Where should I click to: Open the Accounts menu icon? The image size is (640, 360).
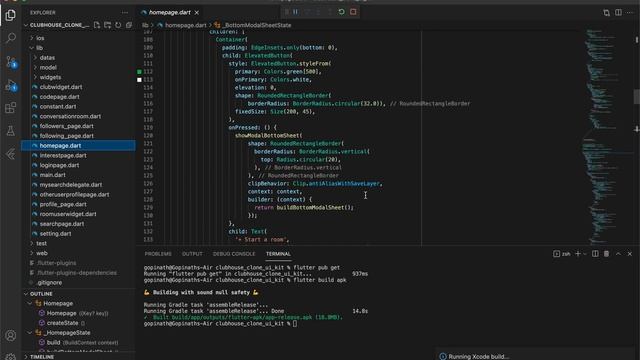click(11, 336)
